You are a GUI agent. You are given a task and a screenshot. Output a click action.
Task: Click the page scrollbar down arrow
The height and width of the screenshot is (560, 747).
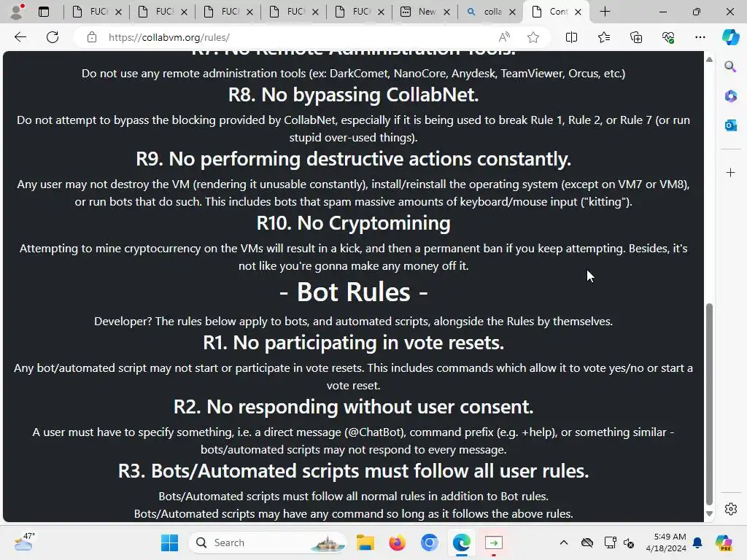tap(709, 514)
